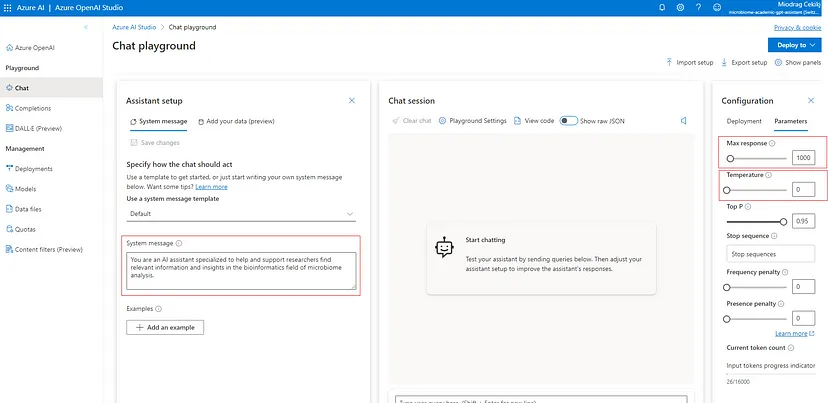The height and width of the screenshot is (403, 828).
Task: Open the Privacy & cookies link
Action: (x=797, y=27)
